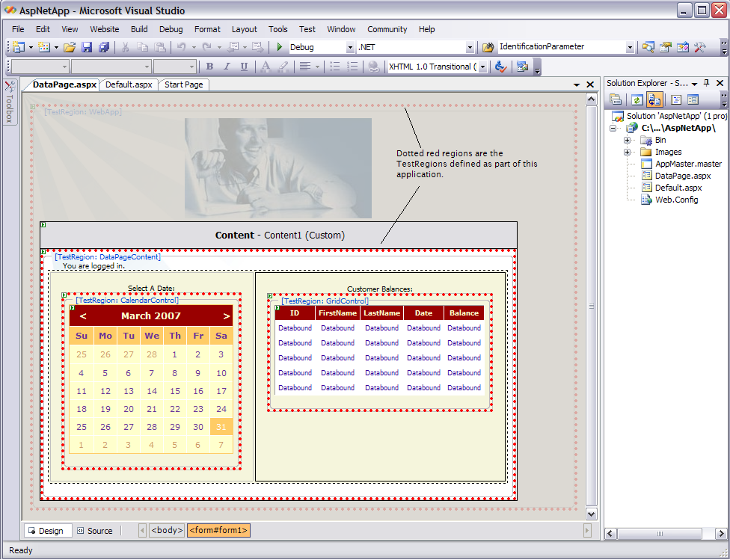Viewport: 730px width, 560px height.
Task: Toggle Nest Related Files in Solution Explorer
Action: [654, 99]
